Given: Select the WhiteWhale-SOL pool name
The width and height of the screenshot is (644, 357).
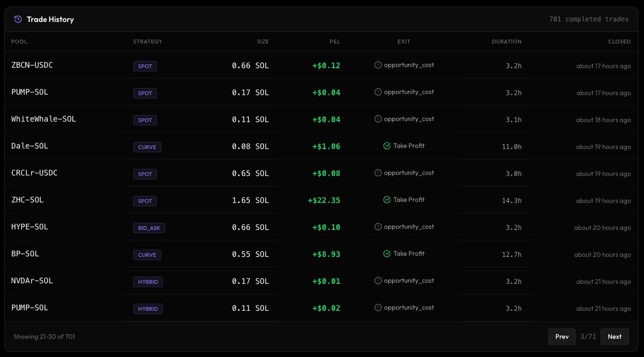Looking at the screenshot, I should point(43,119).
